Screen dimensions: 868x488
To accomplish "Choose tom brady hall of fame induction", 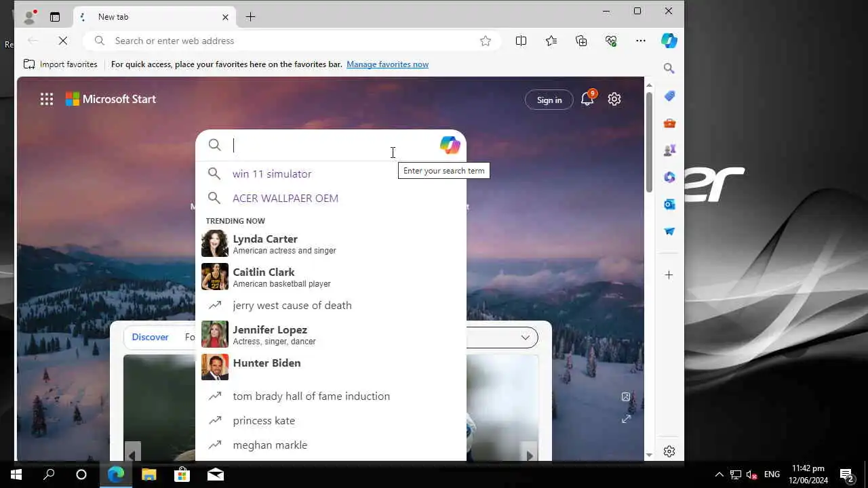I will coord(331,396).
